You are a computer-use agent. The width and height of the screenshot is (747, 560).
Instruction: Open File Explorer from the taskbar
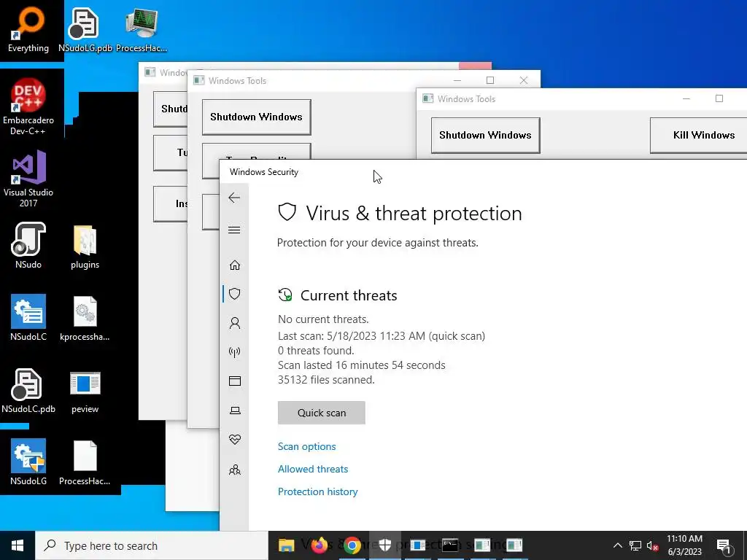(x=286, y=545)
